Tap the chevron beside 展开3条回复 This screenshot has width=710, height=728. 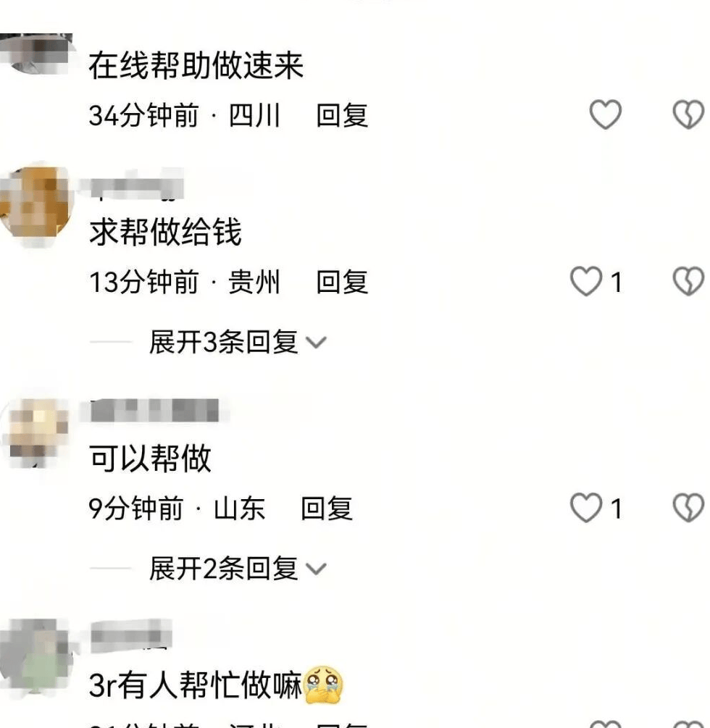coord(316,343)
